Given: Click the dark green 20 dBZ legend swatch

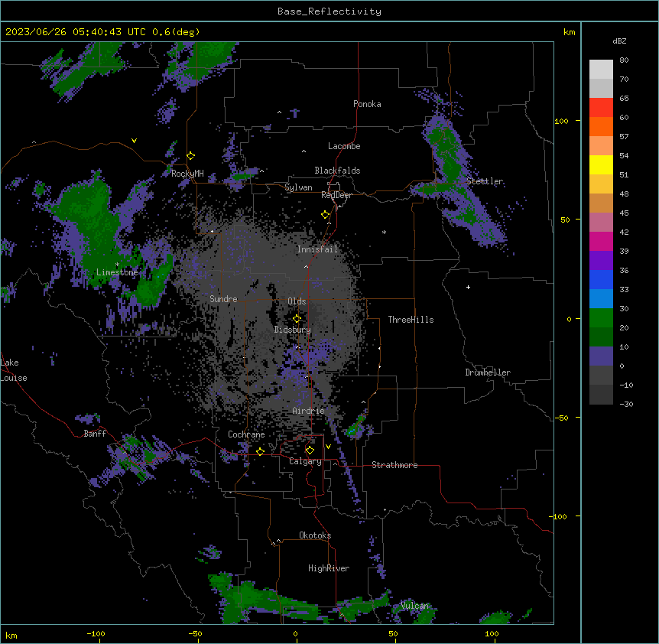Looking at the screenshot, I should [x=601, y=337].
